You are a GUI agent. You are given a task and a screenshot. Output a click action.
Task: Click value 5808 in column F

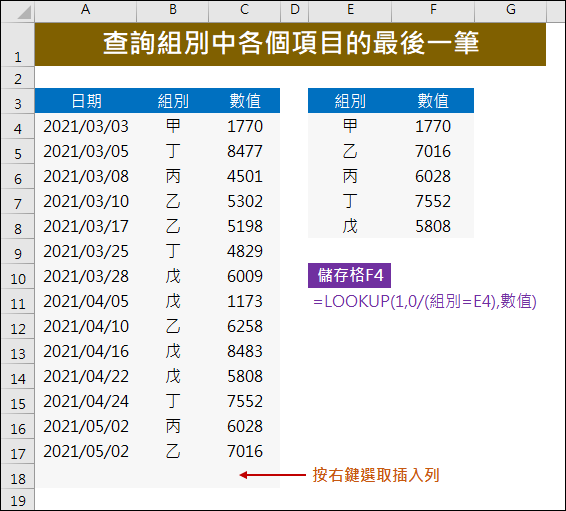click(x=433, y=226)
